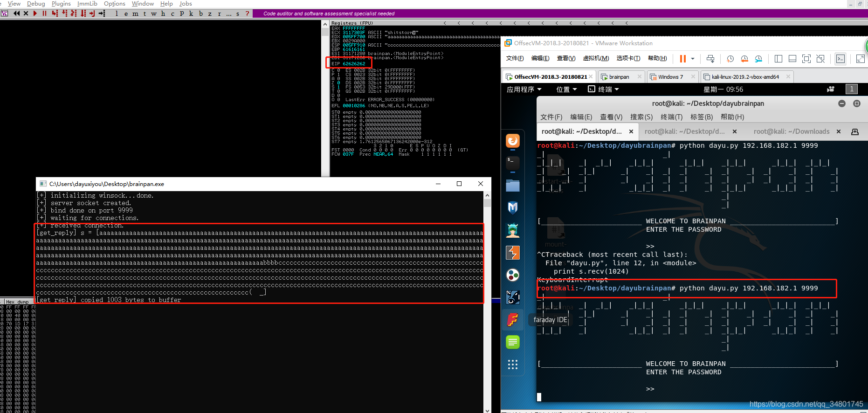
Task: Launch Burp Suite from the Kali dock
Action: click(513, 252)
